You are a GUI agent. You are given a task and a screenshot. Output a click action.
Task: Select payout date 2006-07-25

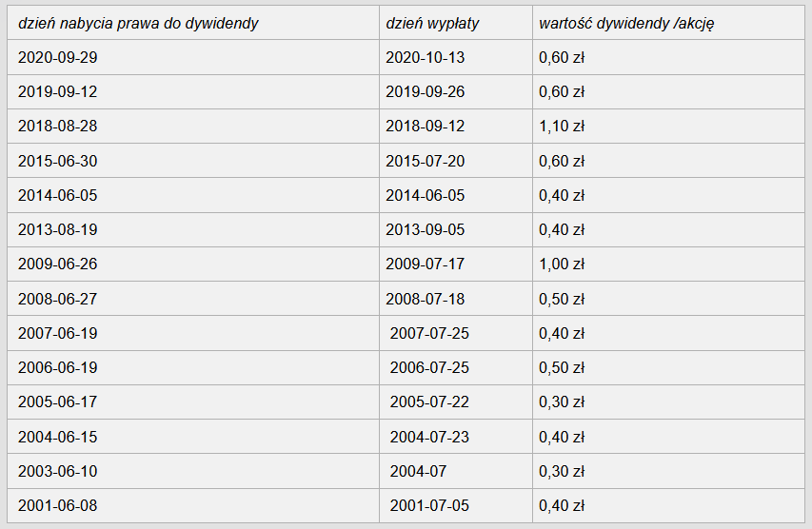(x=429, y=367)
